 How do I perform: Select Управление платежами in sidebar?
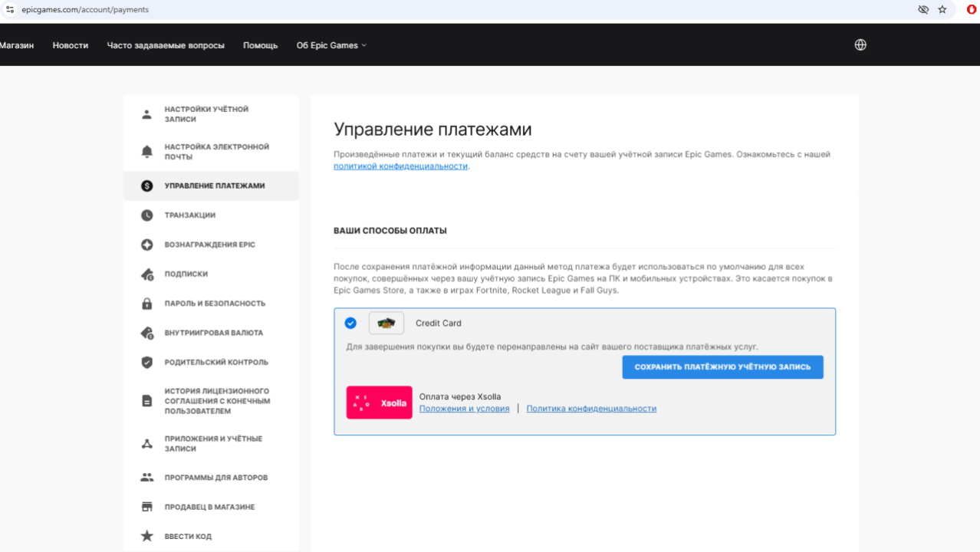(x=211, y=186)
